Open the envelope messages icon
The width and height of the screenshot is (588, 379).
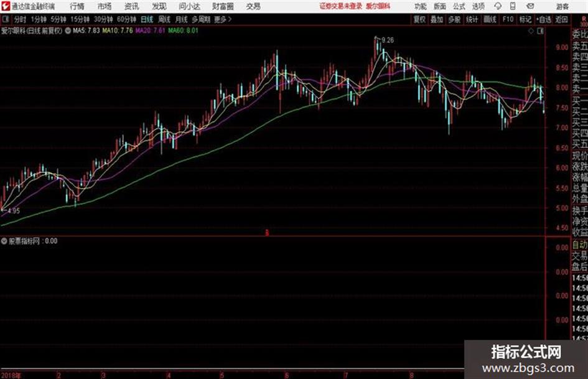530,6
